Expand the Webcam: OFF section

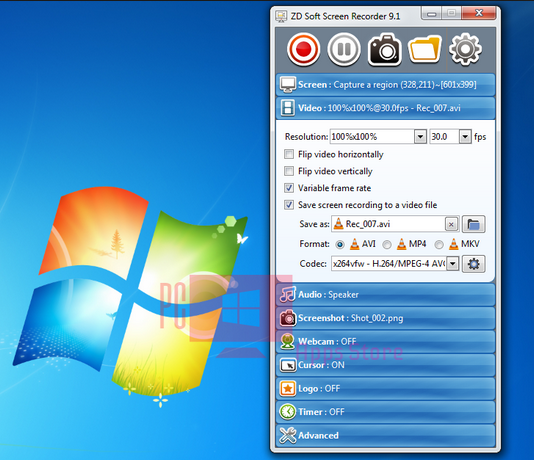386,342
